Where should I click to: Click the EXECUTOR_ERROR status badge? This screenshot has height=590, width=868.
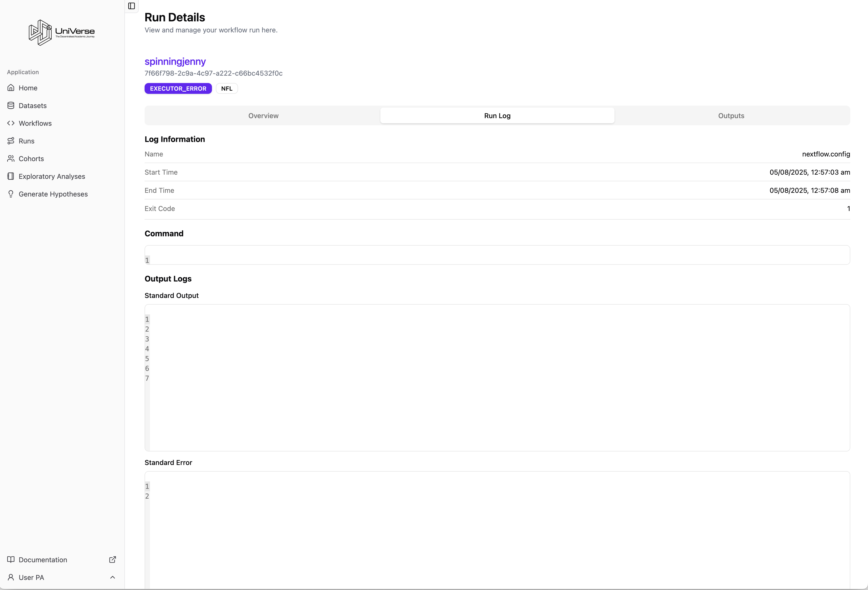(x=178, y=88)
